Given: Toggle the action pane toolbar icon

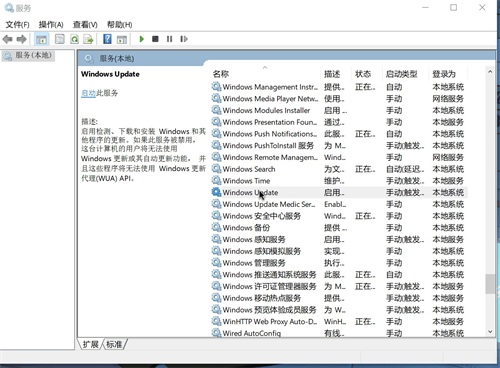Looking at the screenshot, I should click(x=122, y=39).
